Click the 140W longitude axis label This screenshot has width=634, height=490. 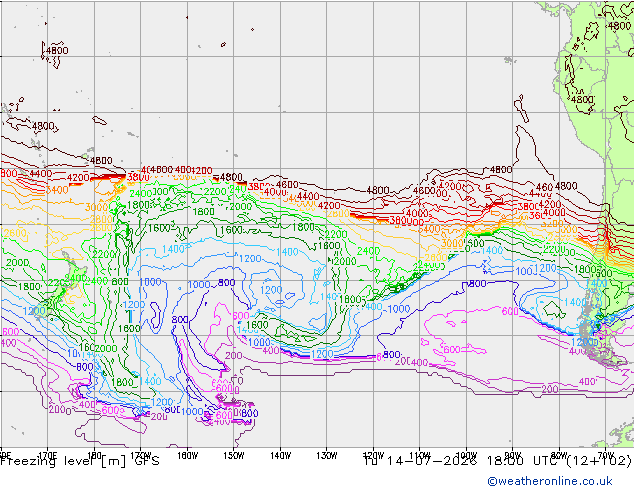click(280, 455)
